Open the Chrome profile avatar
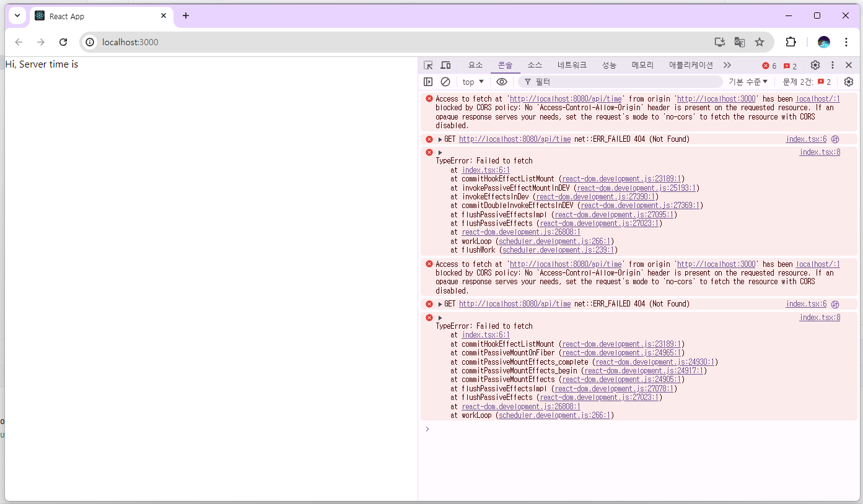Image resolution: width=863 pixels, height=504 pixels. [824, 42]
